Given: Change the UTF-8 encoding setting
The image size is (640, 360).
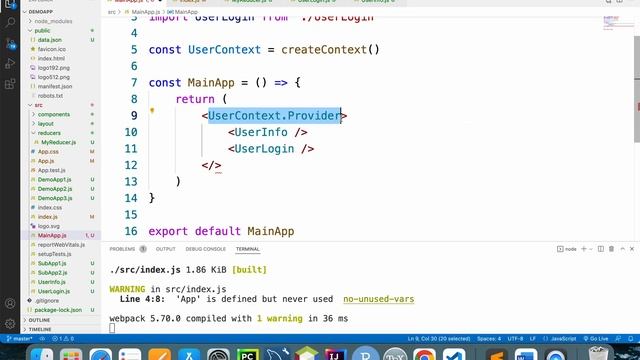Looking at the screenshot, I should point(515,339).
